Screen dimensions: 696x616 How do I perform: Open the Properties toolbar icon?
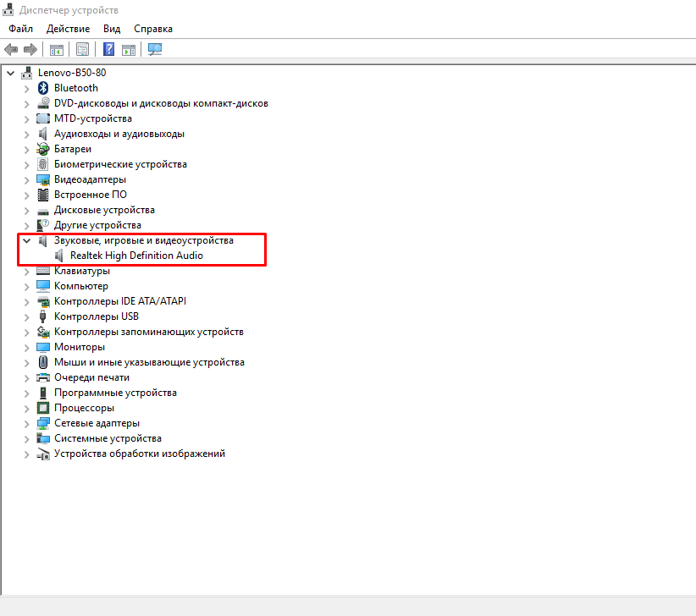pos(83,49)
